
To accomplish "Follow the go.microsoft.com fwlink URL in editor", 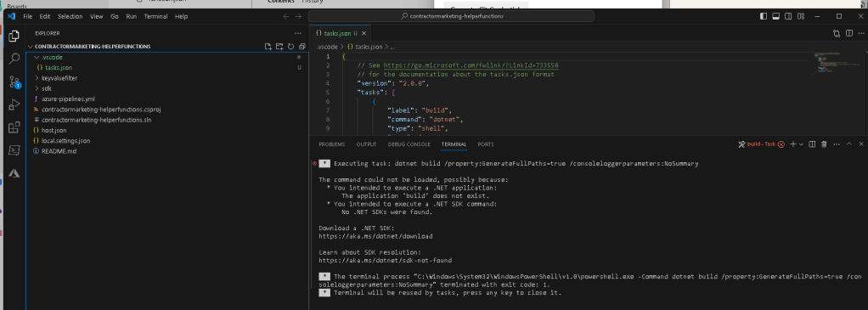I will click(x=471, y=65).
